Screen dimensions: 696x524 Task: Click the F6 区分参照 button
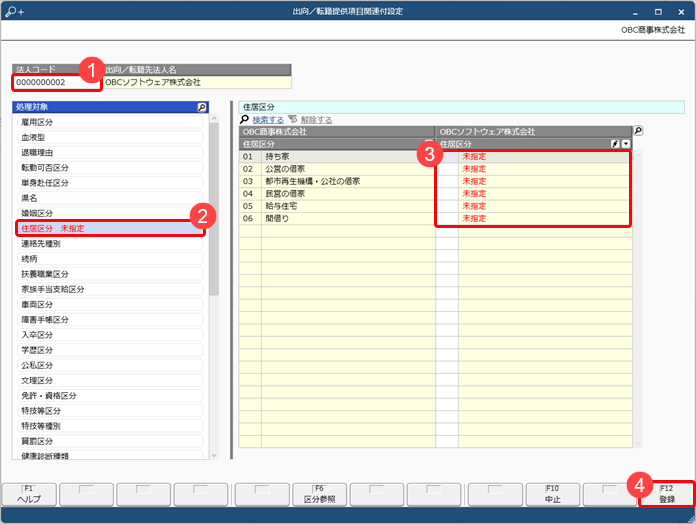[x=320, y=494]
